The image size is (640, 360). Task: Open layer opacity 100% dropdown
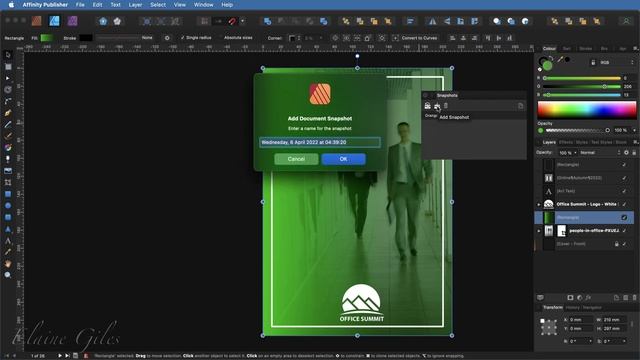click(x=568, y=153)
